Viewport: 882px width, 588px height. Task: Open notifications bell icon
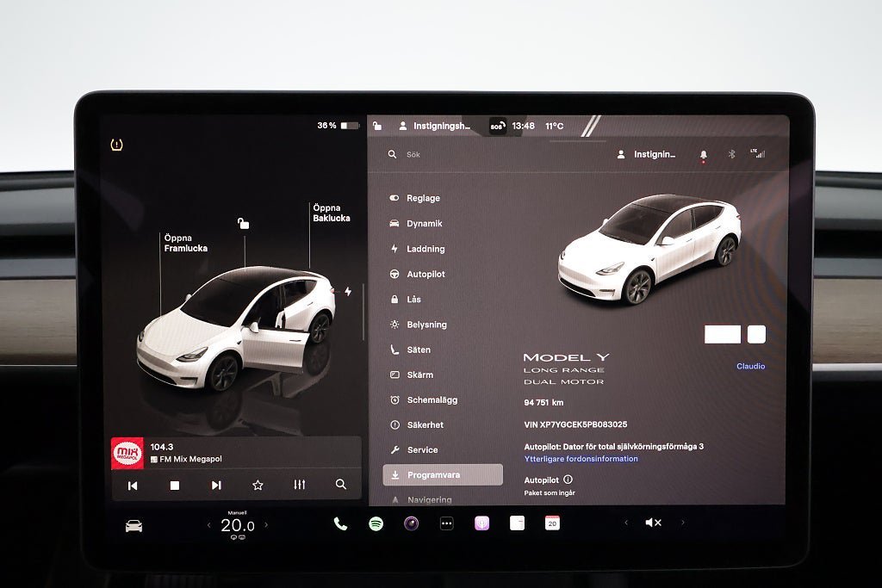(703, 155)
